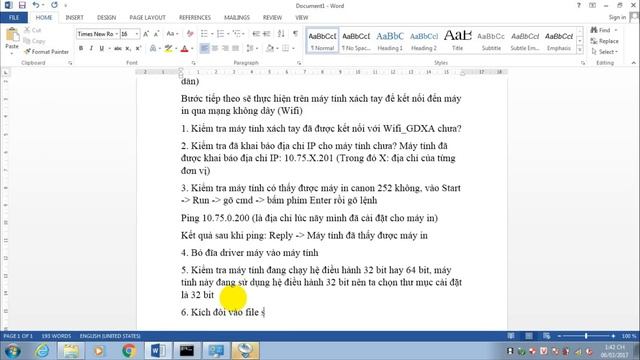Click the Windows Start orb
Viewport: 640px width, 360px height.
pos(13,351)
